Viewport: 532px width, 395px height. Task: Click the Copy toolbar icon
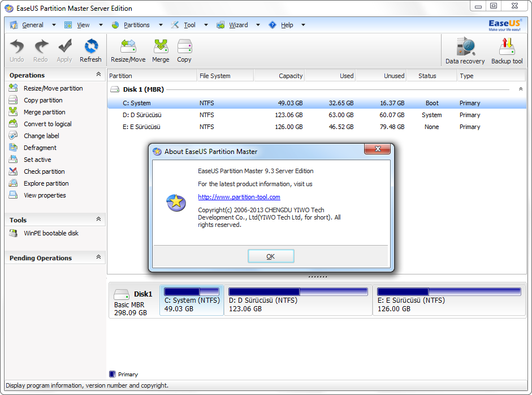pyautogui.click(x=184, y=46)
